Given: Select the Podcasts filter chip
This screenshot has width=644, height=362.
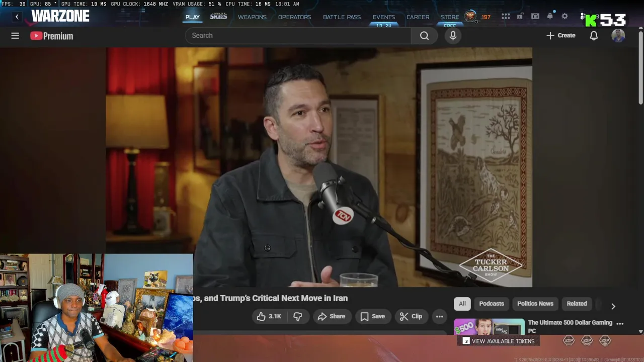Looking at the screenshot, I should [x=492, y=304].
